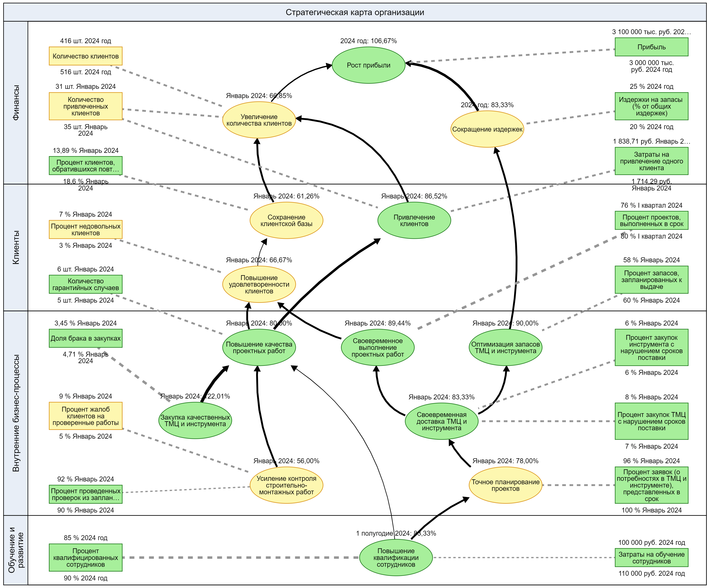
Task: Select 'Точное планирование проектов' yellow node
Action: tap(505, 485)
